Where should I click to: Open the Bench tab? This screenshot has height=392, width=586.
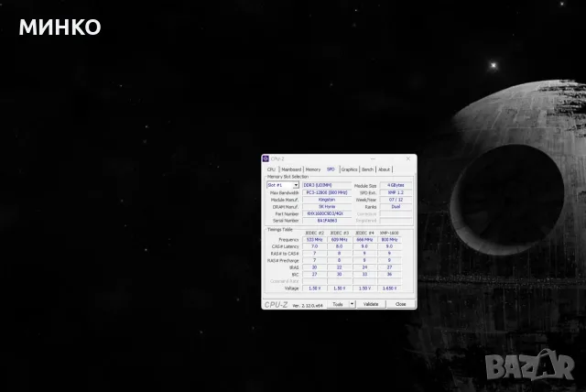[x=367, y=169]
